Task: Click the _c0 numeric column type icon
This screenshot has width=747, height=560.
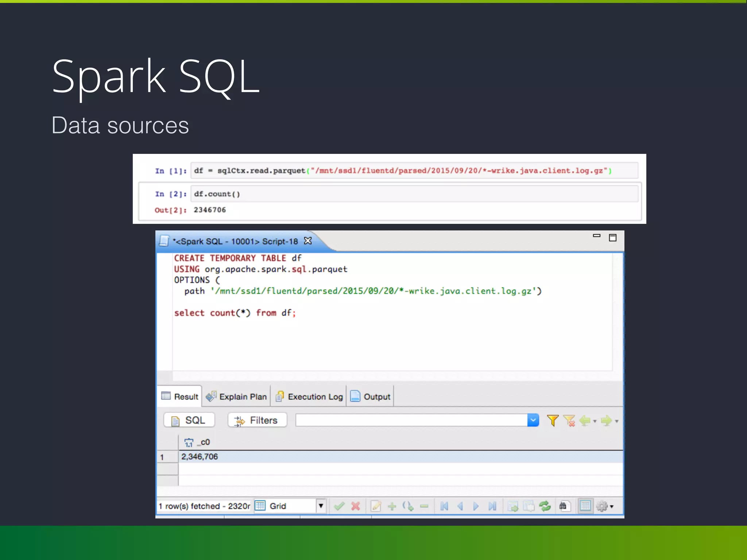Action: click(189, 443)
